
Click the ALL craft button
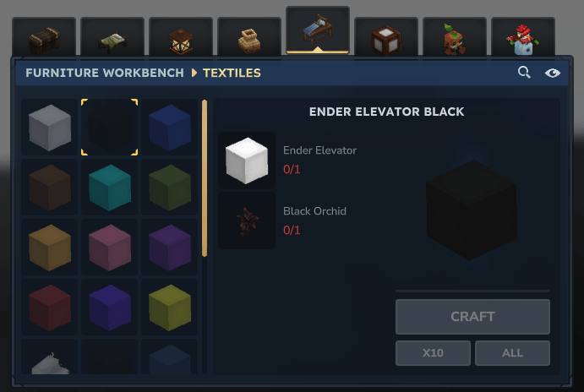click(x=512, y=353)
